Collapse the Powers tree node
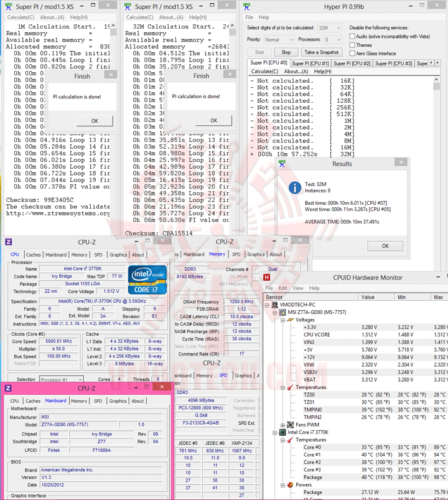 click(282, 485)
